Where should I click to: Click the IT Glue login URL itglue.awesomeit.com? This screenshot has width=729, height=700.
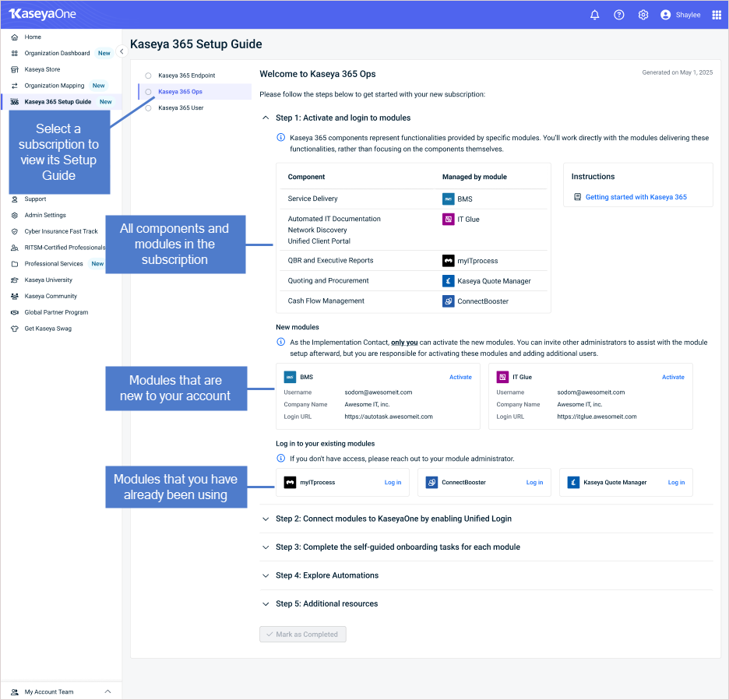(597, 417)
